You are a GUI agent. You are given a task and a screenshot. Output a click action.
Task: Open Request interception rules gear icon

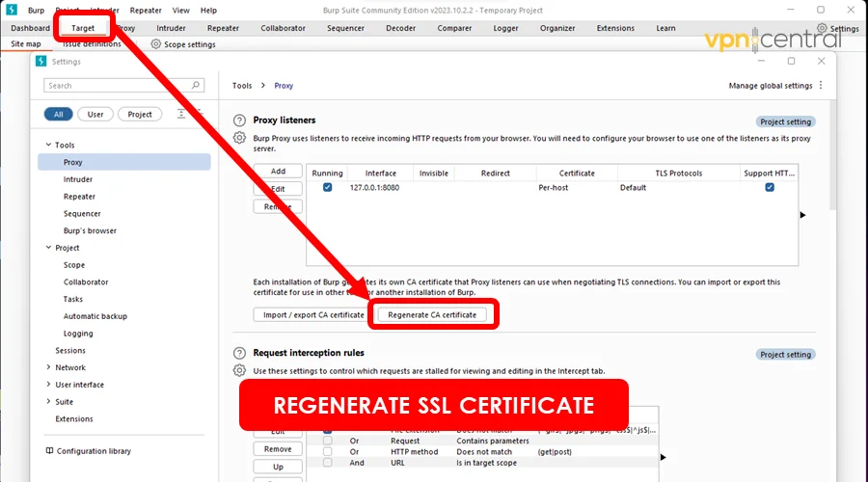[239, 370]
